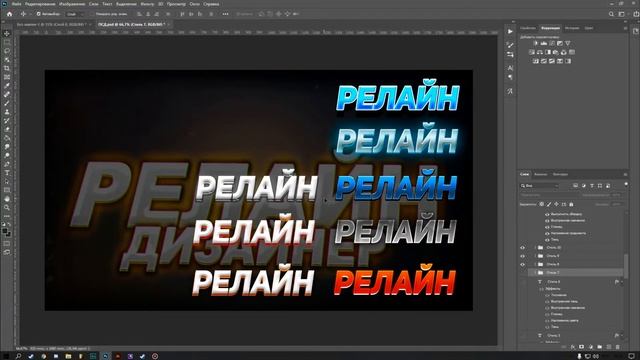Select the Eyedropper tool
640x360 pixels.
pyautogui.click(x=7, y=85)
